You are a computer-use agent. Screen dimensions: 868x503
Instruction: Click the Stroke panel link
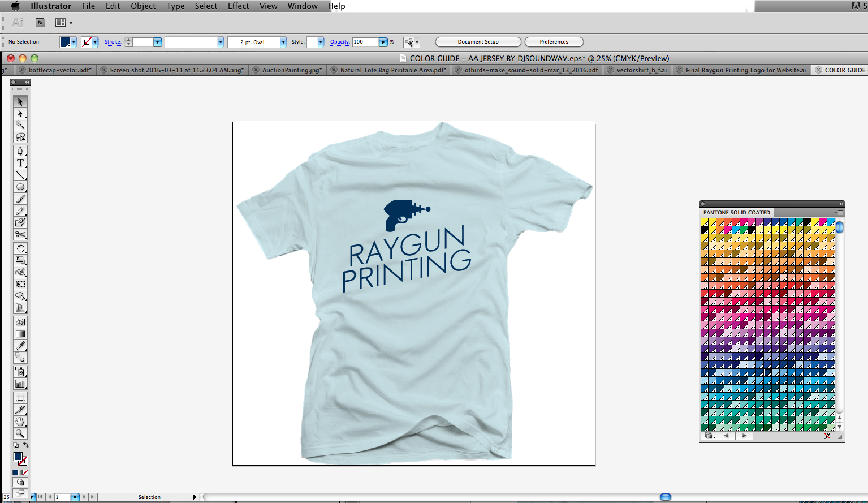pyautogui.click(x=113, y=42)
